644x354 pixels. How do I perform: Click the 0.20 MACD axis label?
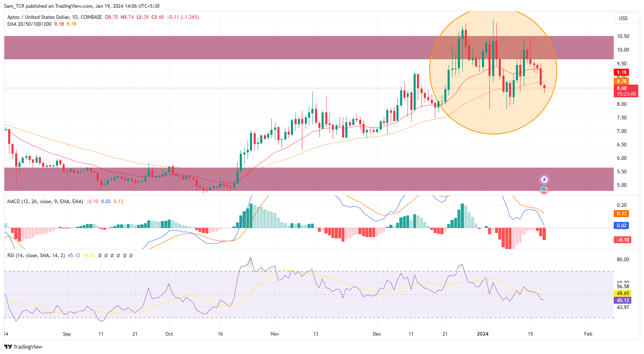[622, 205]
